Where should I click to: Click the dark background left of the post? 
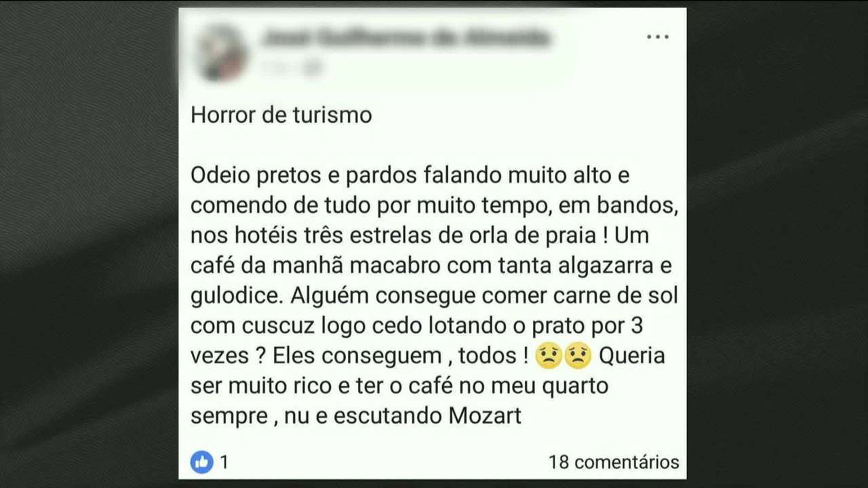88,244
